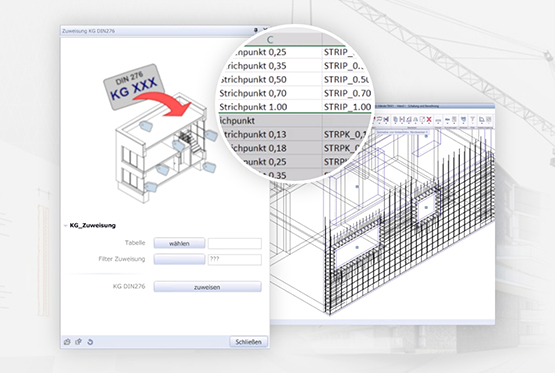Click the empty Filter Zuweisung button
Viewport: 555px width, 373px height.
(179, 259)
